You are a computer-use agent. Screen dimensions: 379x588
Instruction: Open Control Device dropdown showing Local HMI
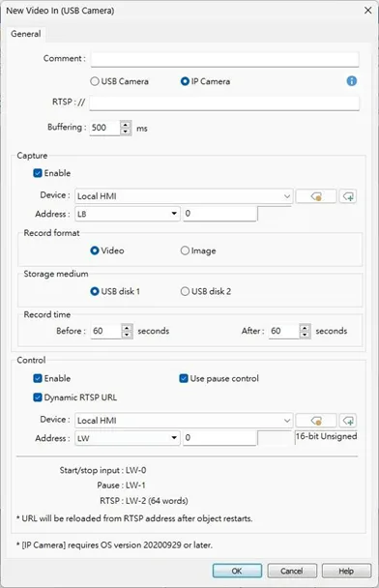[184, 421]
